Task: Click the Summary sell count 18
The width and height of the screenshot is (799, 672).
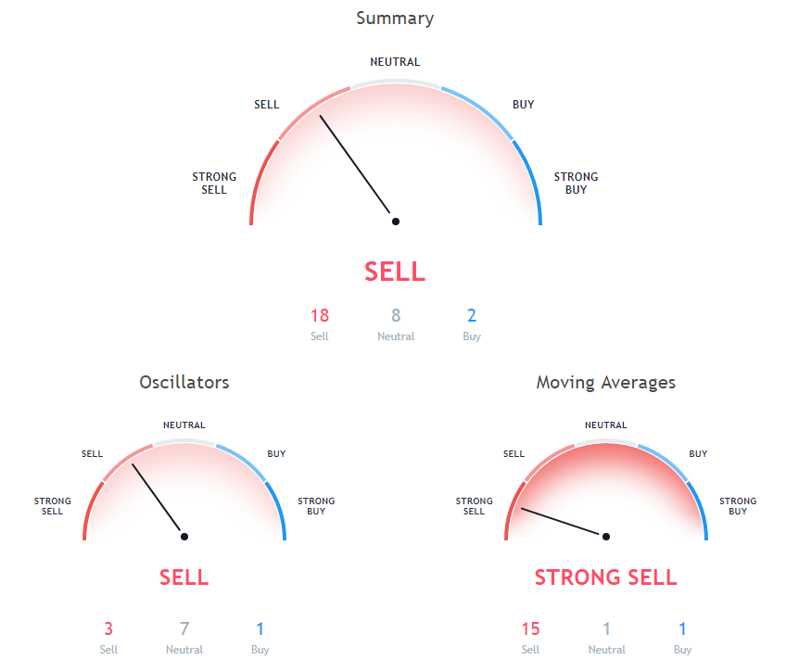Action: coord(320,315)
